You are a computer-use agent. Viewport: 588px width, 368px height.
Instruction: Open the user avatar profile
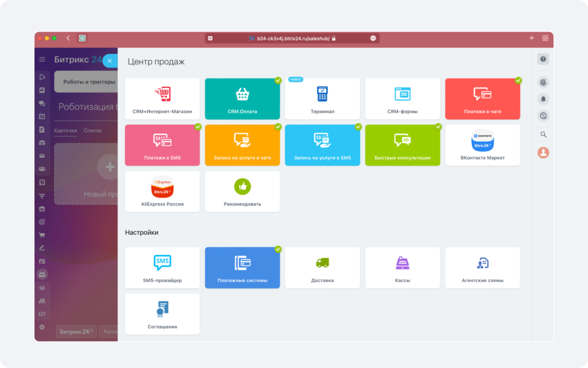(x=543, y=153)
